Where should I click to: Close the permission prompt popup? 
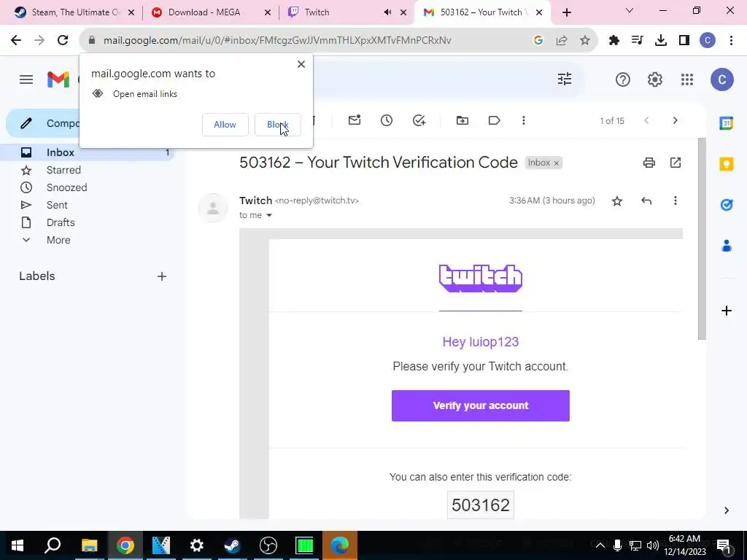tap(301, 64)
